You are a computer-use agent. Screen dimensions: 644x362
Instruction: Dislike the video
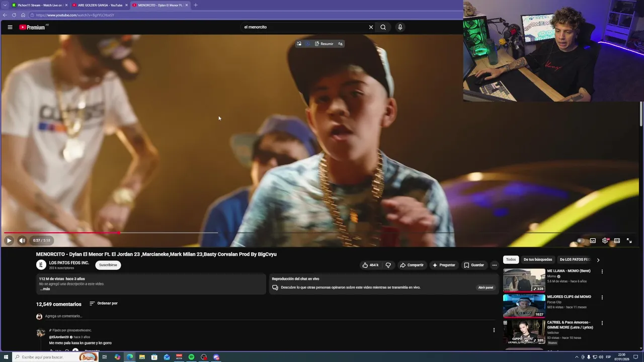[x=388, y=265]
